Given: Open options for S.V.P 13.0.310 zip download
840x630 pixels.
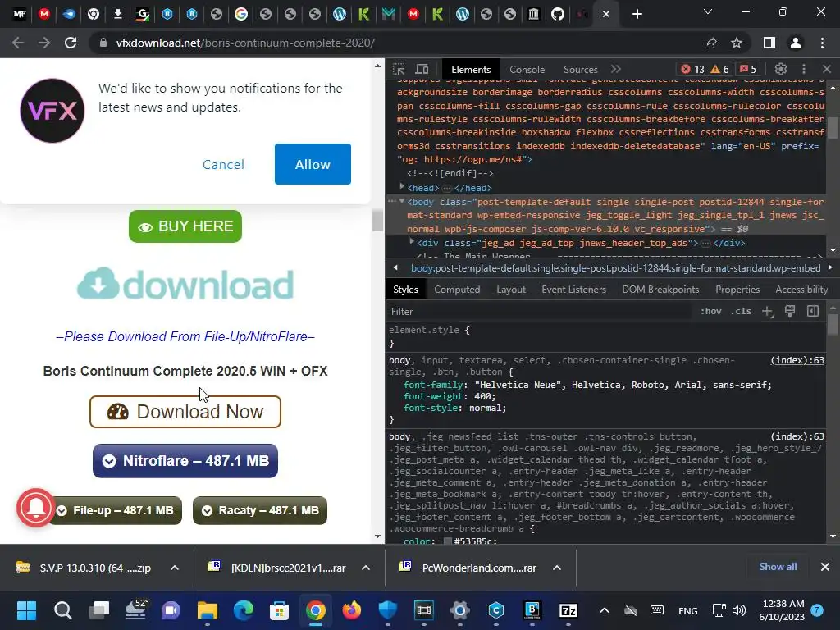Looking at the screenshot, I should pyautogui.click(x=175, y=568).
